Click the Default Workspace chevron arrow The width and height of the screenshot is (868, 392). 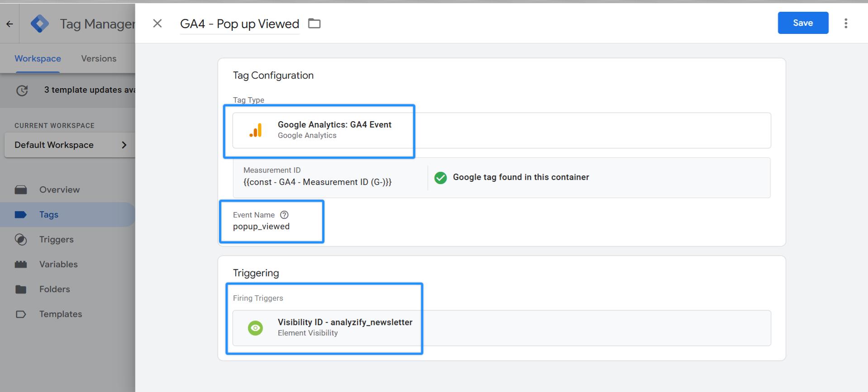tap(124, 145)
